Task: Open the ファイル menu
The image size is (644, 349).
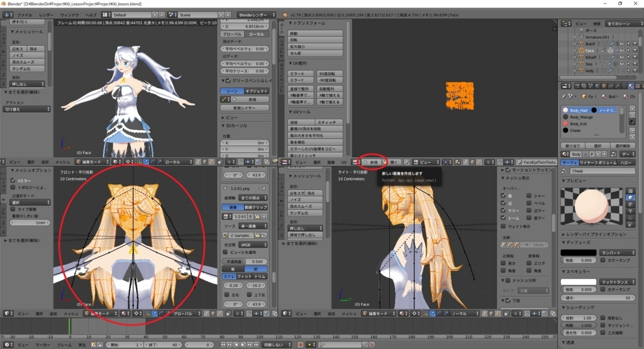Action: [25, 15]
